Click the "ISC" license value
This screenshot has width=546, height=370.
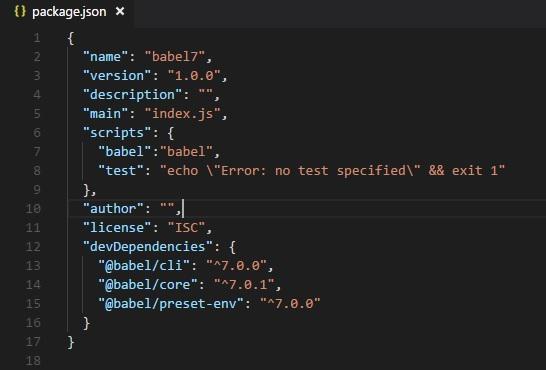click(x=186, y=228)
